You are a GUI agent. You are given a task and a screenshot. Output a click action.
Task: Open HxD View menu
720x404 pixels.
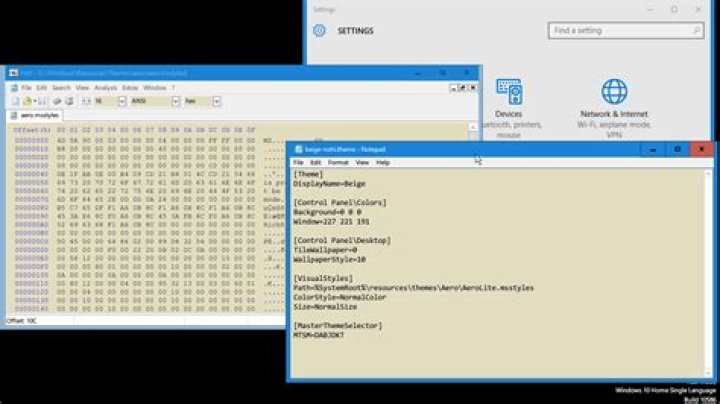(x=82, y=88)
